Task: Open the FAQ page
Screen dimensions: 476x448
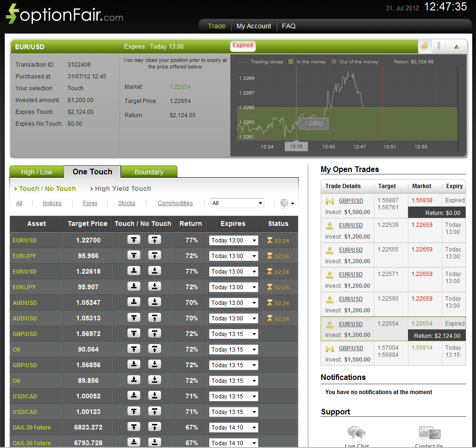Action: (289, 26)
